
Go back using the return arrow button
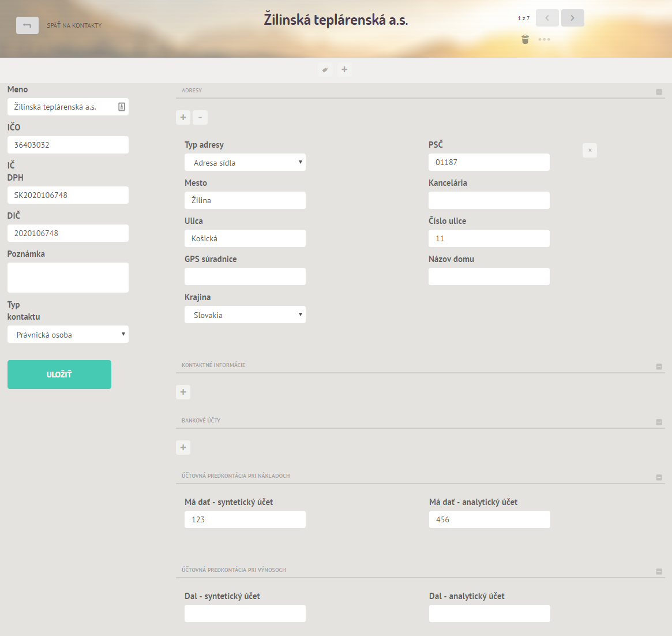28,25
